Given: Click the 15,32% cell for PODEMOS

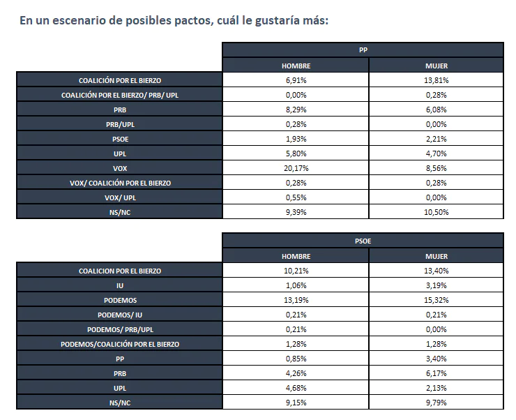Looking at the screenshot, I should [x=436, y=300].
